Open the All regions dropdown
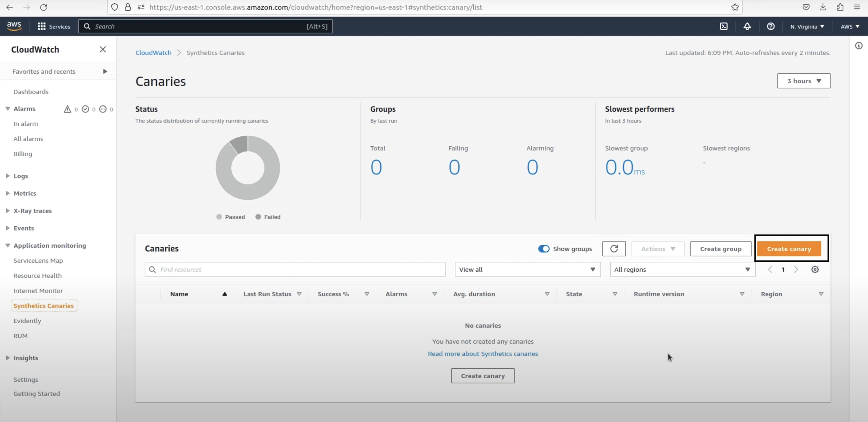 pos(682,269)
